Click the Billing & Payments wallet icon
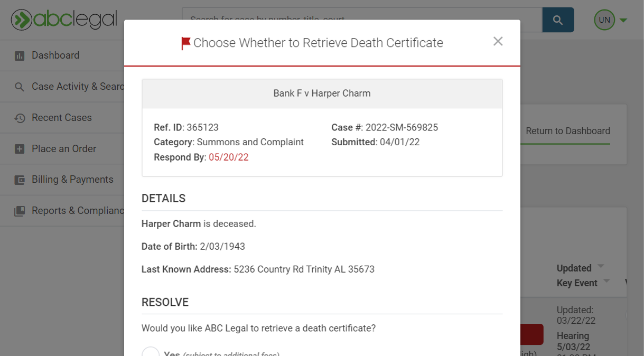Screen dimensions: 644x356 (20, 180)
